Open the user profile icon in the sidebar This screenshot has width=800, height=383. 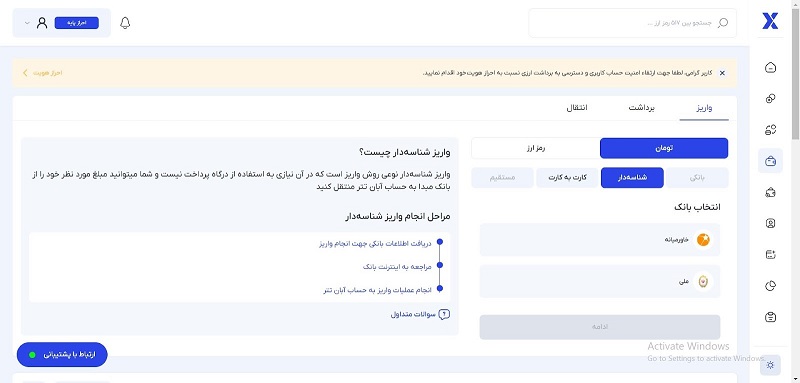pos(770,223)
